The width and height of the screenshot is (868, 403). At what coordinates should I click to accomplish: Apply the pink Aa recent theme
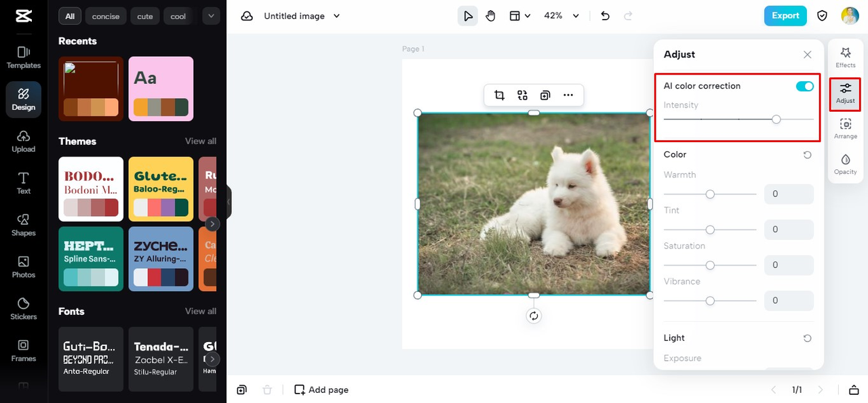click(x=161, y=89)
